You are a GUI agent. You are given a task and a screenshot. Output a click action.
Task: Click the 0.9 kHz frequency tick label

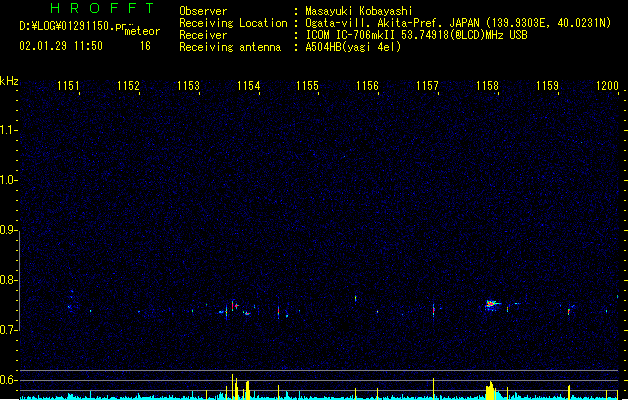pos(7,230)
